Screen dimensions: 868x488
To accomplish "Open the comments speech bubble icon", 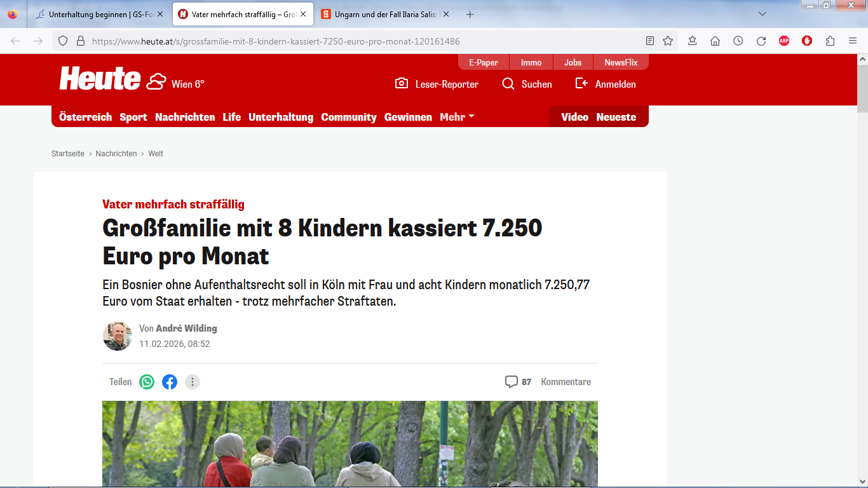I will (x=511, y=382).
